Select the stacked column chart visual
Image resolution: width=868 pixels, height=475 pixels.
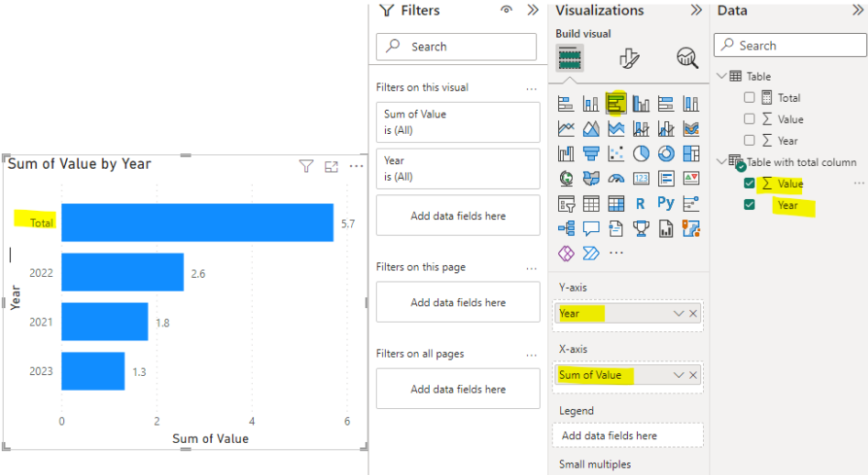(x=590, y=104)
